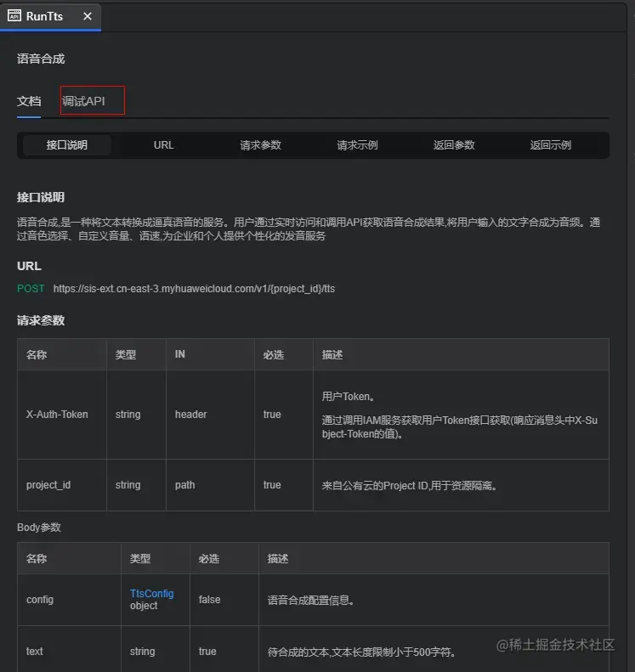Click string type in project_id row
Screen dimensions: 635x672
pos(128,485)
